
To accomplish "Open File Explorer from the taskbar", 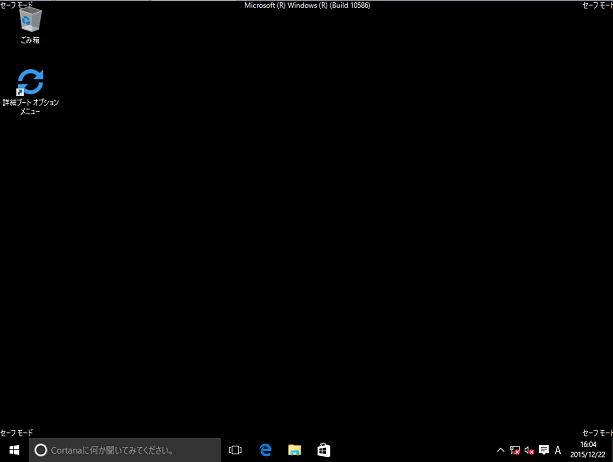I will (x=295, y=450).
